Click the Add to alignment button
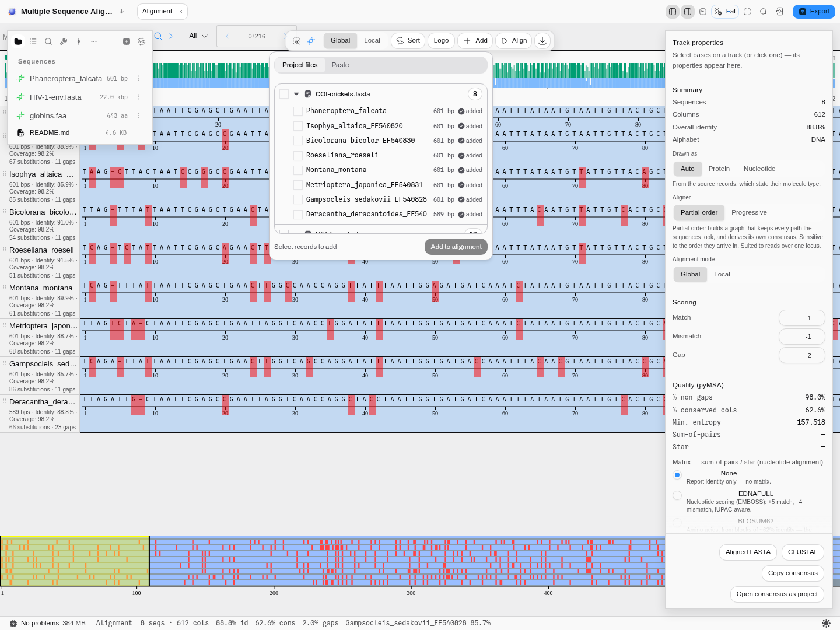This screenshot has width=840, height=630. click(456, 247)
